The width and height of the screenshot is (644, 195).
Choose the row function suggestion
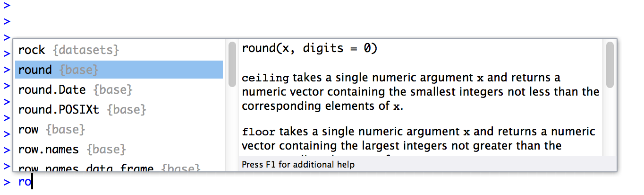(x=28, y=129)
